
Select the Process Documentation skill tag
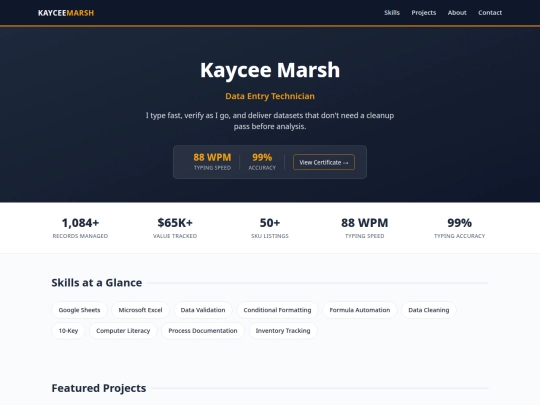coord(203,331)
